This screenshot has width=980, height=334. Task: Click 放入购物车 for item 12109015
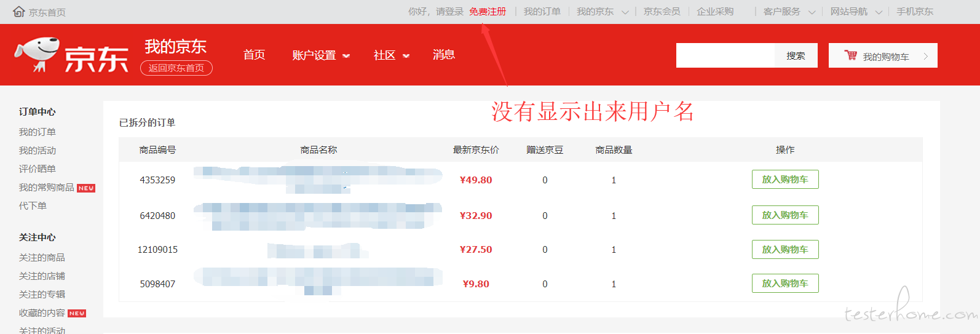pyautogui.click(x=785, y=250)
